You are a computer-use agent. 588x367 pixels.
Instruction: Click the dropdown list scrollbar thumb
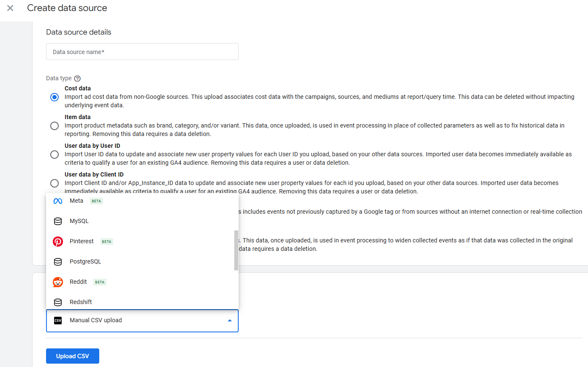(x=236, y=250)
